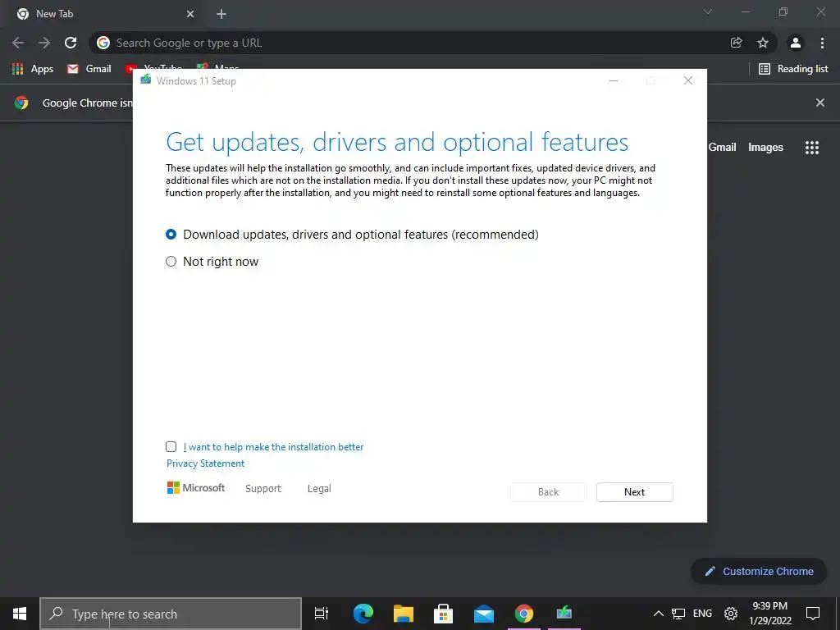The width and height of the screenshot is (840, 630).
Task: Click Chrome's forward navigation arrow
Action: 44,43
